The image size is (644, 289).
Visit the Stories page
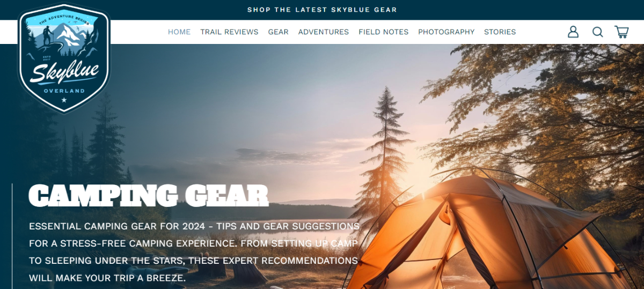click(500, 32)
